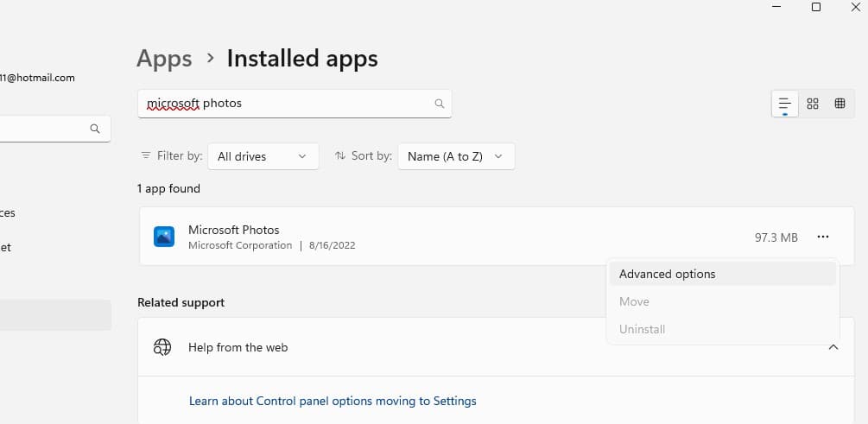Switch to grid view layout icon
The image size is (868, 424).
pos(812,104)
